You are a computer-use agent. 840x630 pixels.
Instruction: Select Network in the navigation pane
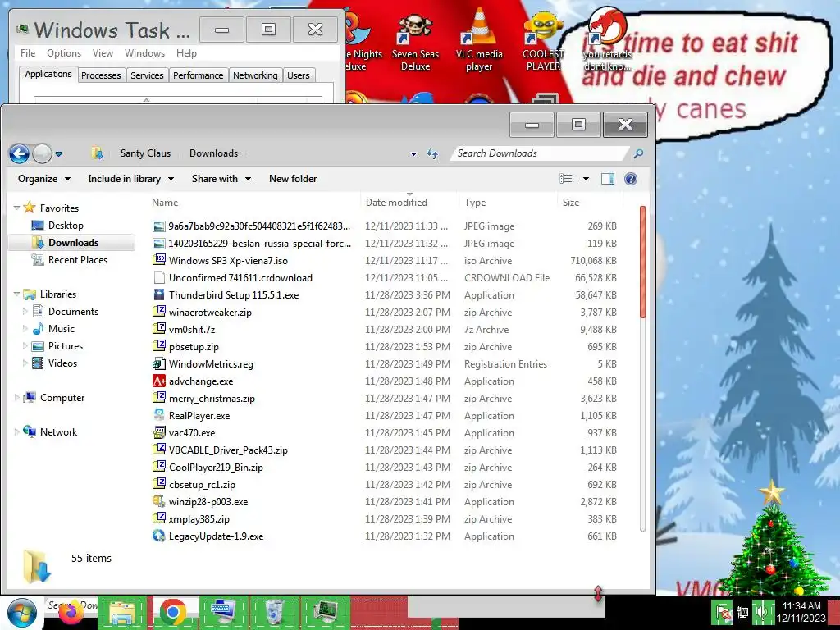pos(58,431)
